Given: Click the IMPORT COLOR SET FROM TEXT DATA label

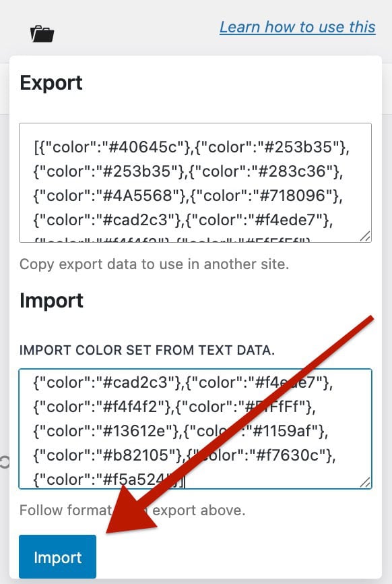Looking at the screenshot, I should point(145,350).
